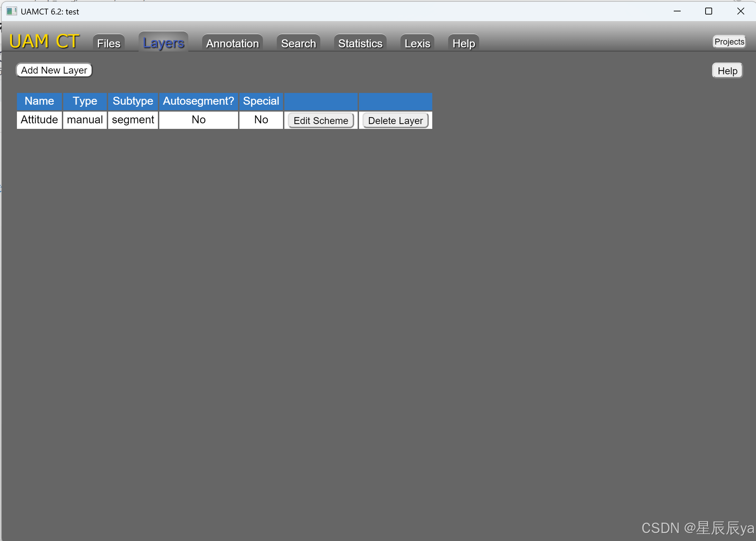The image size is (756, 541).
Task: Select the Attitude layer name cell
Action: tap(39, 120)
